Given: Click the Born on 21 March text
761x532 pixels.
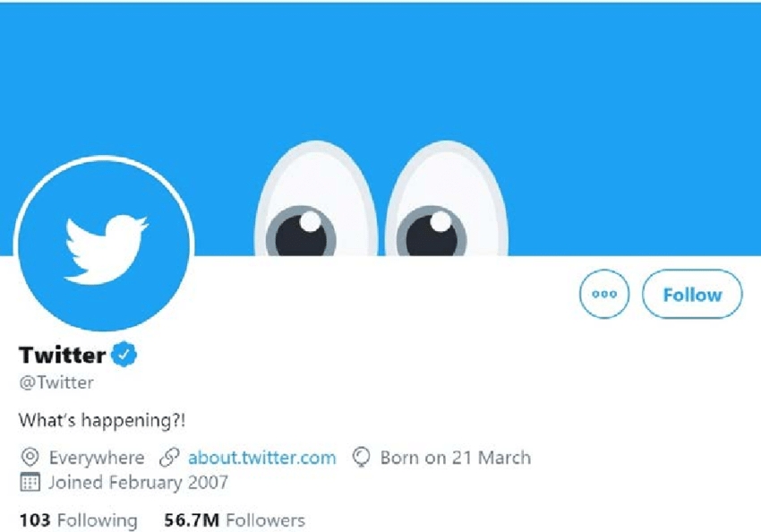Looking at the screenshot, I should pos(455,458).
